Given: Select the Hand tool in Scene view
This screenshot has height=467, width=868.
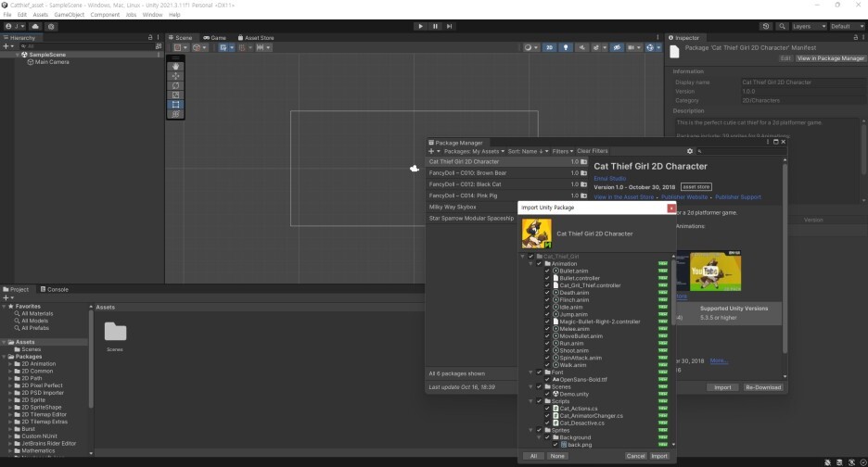Looking at the screenshot, I should click(x=175, y=67).
